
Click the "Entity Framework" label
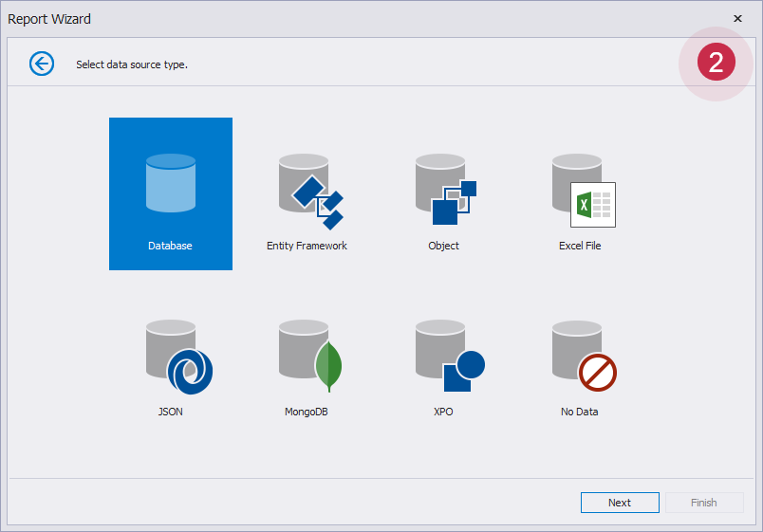pyautogui.click(x=307, y=246)
